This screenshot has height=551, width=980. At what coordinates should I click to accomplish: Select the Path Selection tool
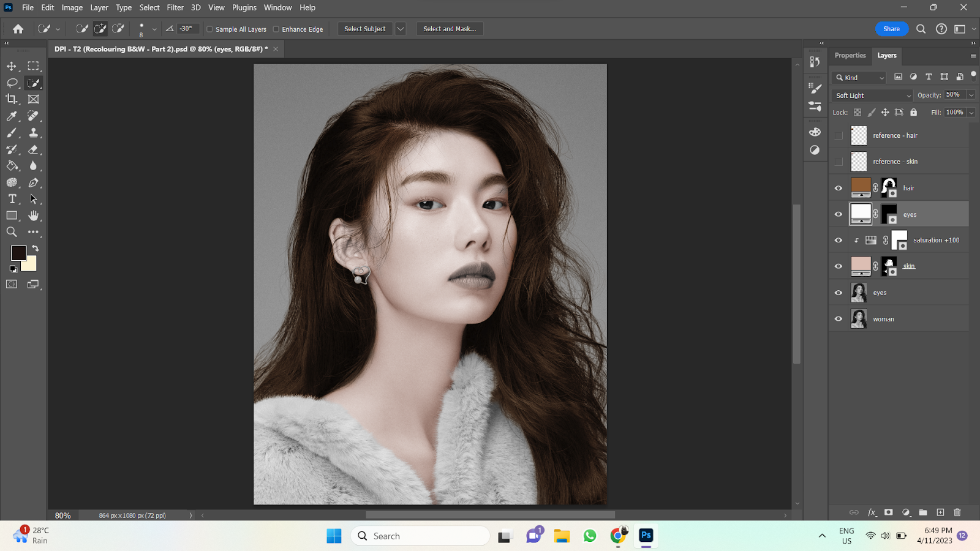pos(34,199)
